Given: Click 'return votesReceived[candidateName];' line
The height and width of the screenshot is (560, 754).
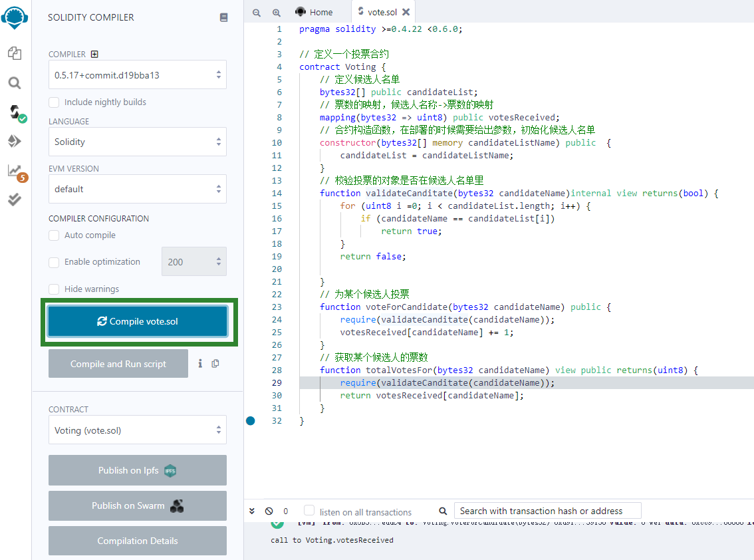Looking at the screenshot, I should coord(432,396).
